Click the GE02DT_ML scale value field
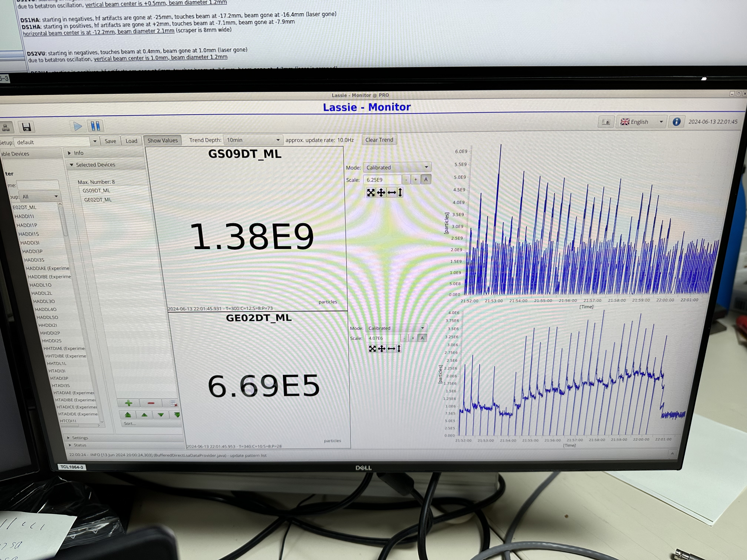The height and width of the screenshot is (560, 747). [x=383, y=338]
